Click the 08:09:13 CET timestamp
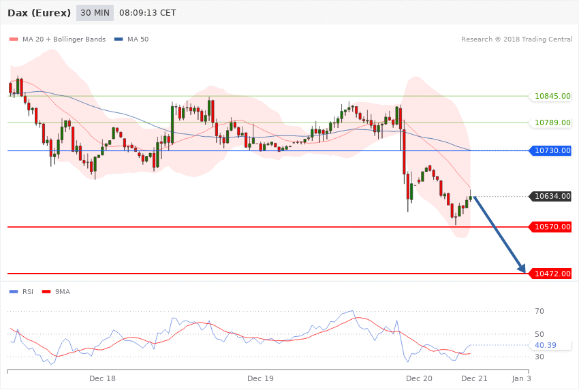579x392 pixels. pyautogui.click(x=147, y=13)
